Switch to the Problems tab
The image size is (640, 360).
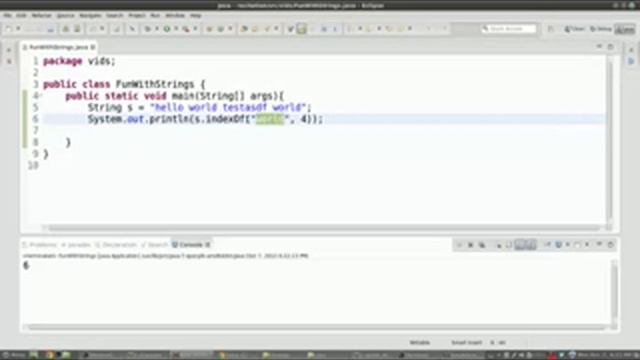coord(40,245)
